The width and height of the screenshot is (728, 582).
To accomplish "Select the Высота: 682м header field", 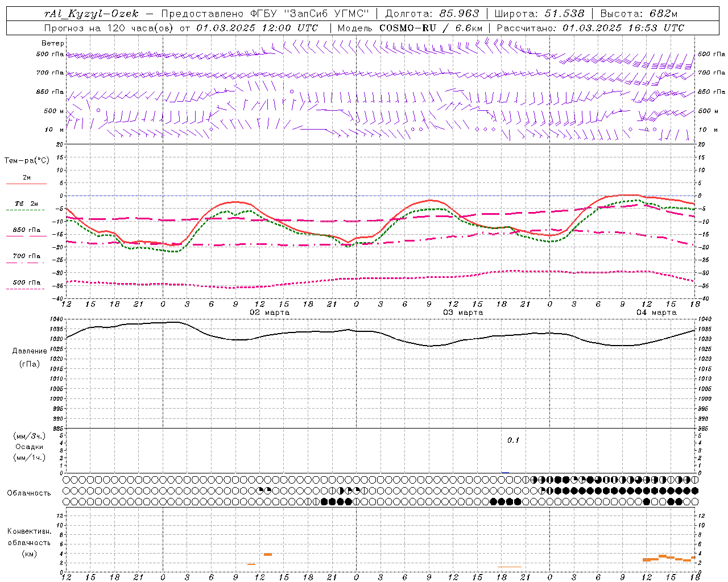I will click(x=639, y=14).
